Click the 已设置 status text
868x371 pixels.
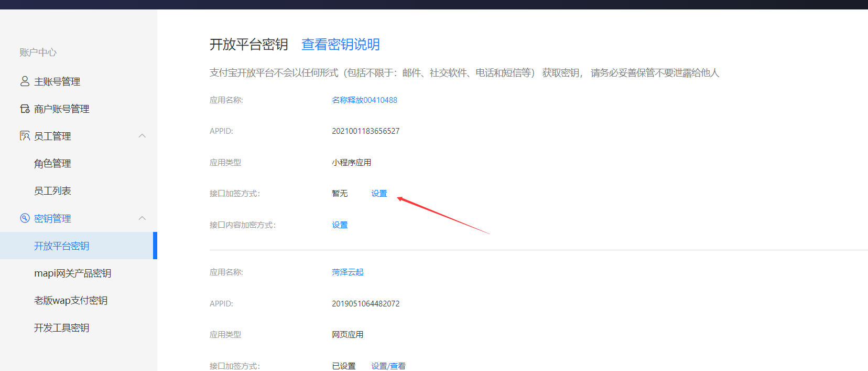[344, 366]
